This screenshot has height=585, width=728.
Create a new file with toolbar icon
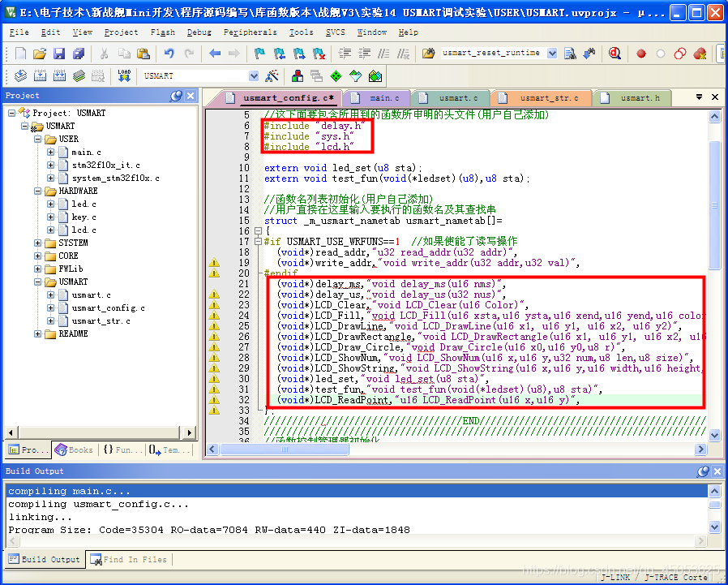tap(20, 54)
